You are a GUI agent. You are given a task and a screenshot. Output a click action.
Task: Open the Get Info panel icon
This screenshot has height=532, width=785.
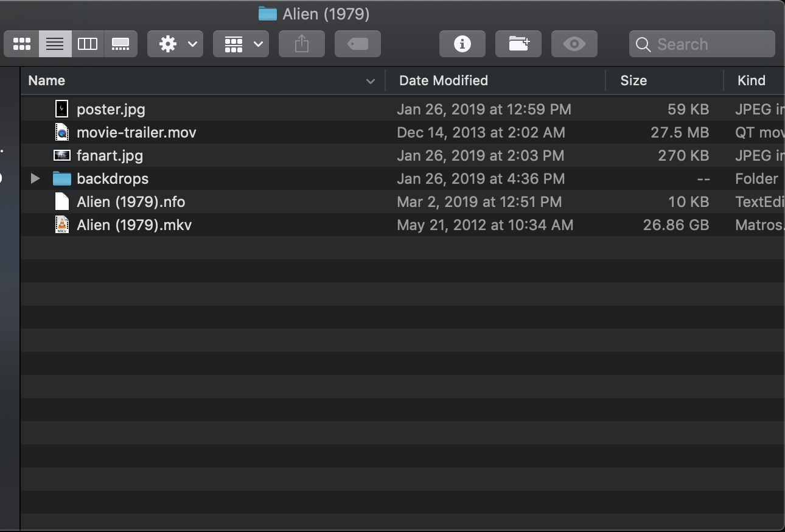[x=462, y=43]
